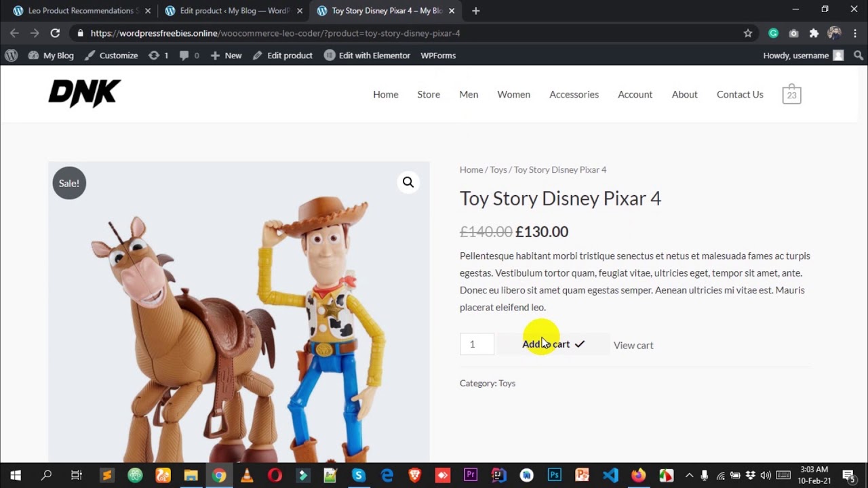Click the DNK site logo
Screen dimensions: 868x488
[85, 94]
